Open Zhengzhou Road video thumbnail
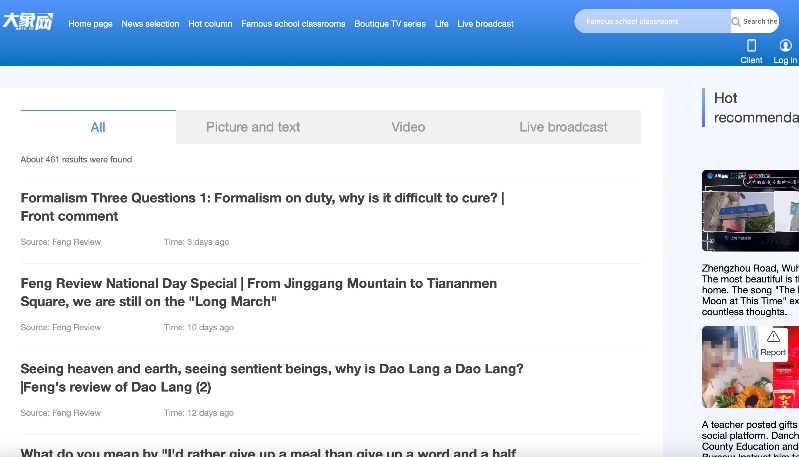 coord(750,210)
